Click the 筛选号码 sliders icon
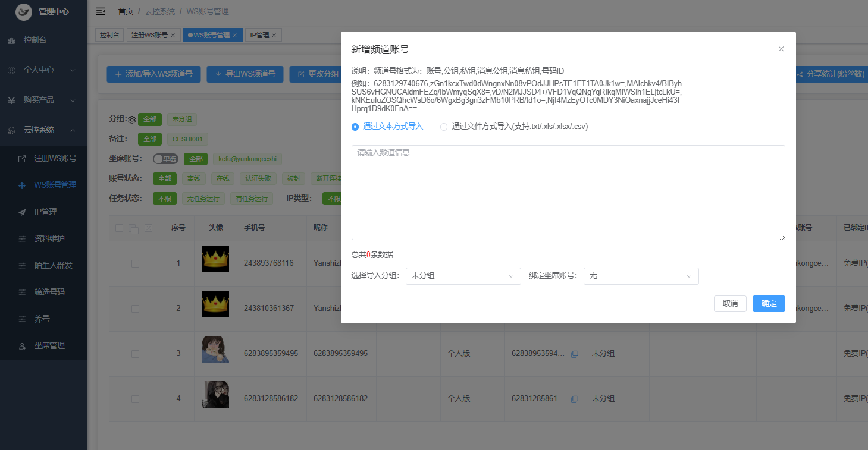The width and height of the screenshot is (868, 450). click(x=22, y=292)
